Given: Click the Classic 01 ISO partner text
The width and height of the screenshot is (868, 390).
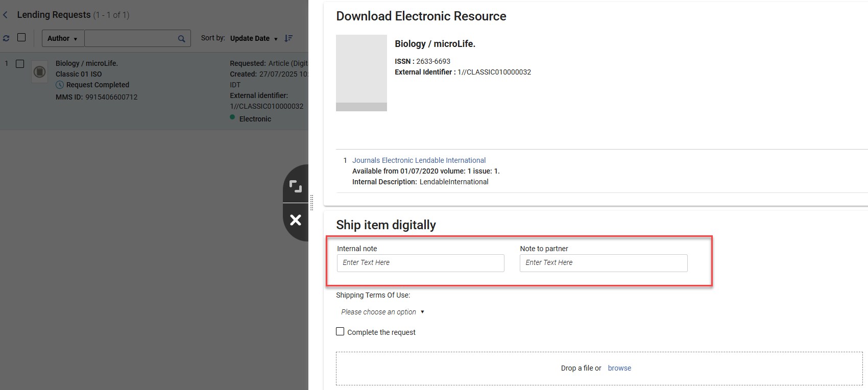Looking at the screenshot, I should point(79,74).
